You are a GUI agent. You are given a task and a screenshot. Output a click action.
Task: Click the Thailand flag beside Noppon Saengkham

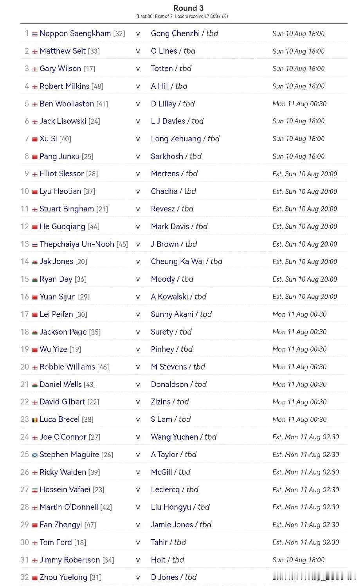pos(35,34)
